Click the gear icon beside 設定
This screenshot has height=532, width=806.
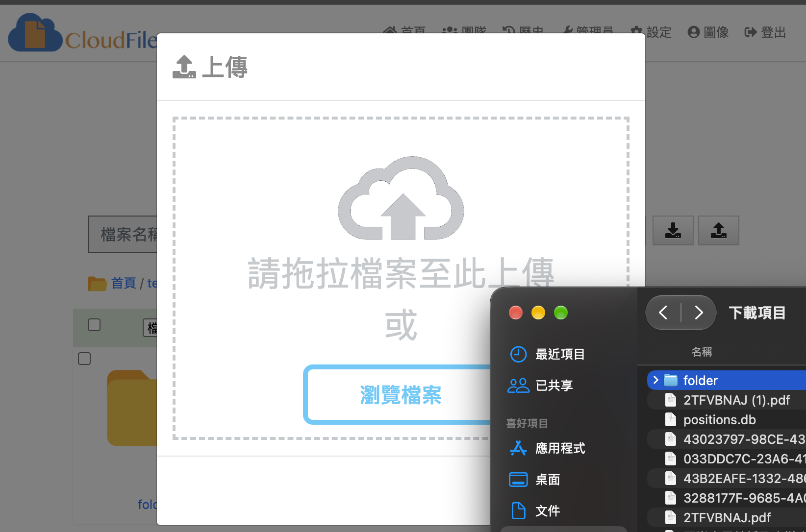(x=636, y=32)
